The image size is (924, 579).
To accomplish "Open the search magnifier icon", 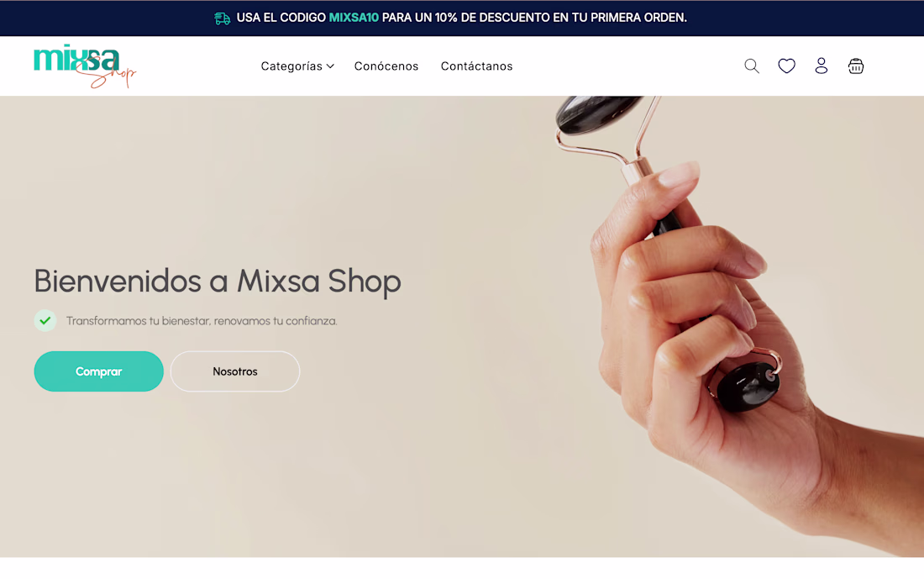I will tap(751, 66).
